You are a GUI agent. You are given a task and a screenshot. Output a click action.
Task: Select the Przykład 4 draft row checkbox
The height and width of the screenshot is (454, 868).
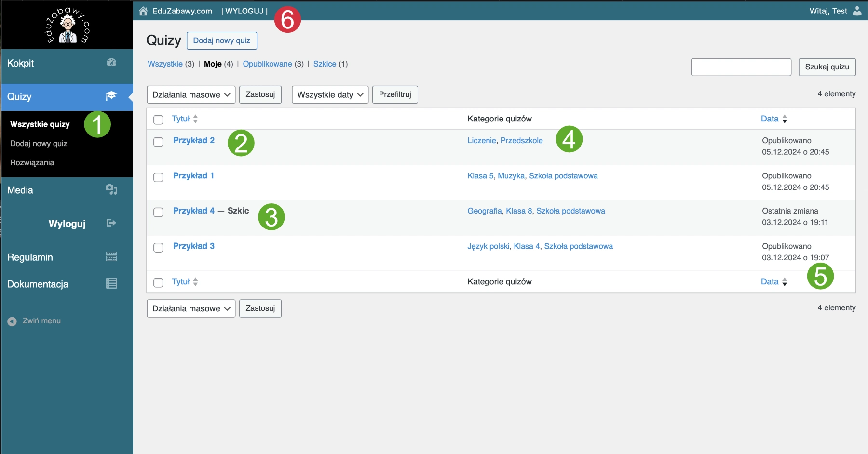click(x=158, y=213)
